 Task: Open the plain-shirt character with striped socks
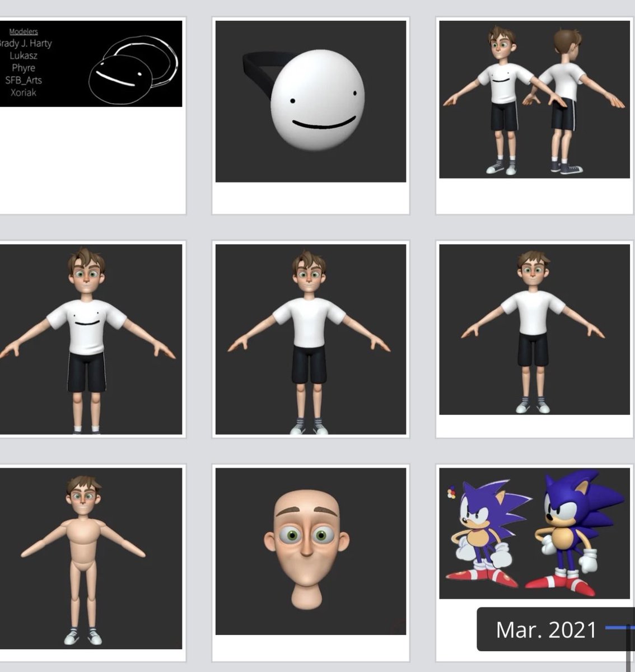coord(311,339)
